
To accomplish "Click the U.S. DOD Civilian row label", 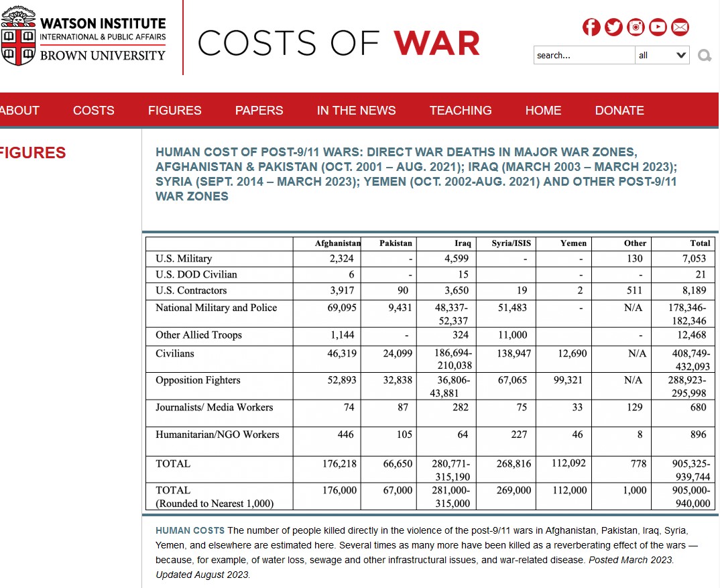I will (196, 274).
